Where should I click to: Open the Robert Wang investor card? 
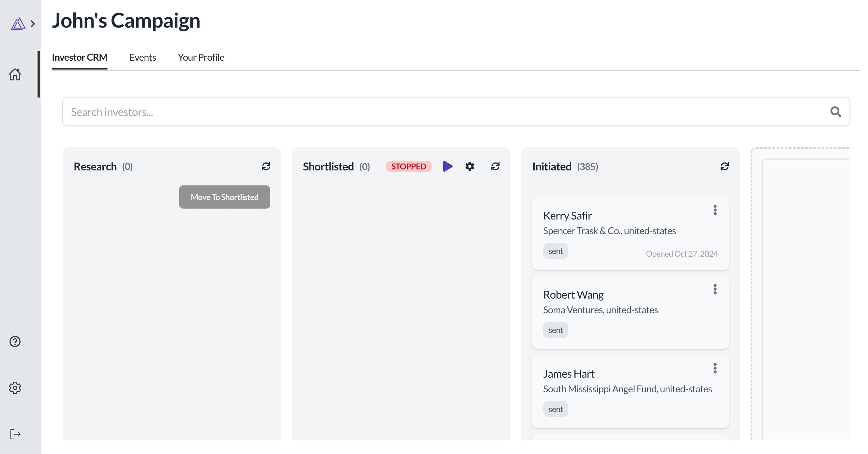pyautogui.click(x=630, y=312)
